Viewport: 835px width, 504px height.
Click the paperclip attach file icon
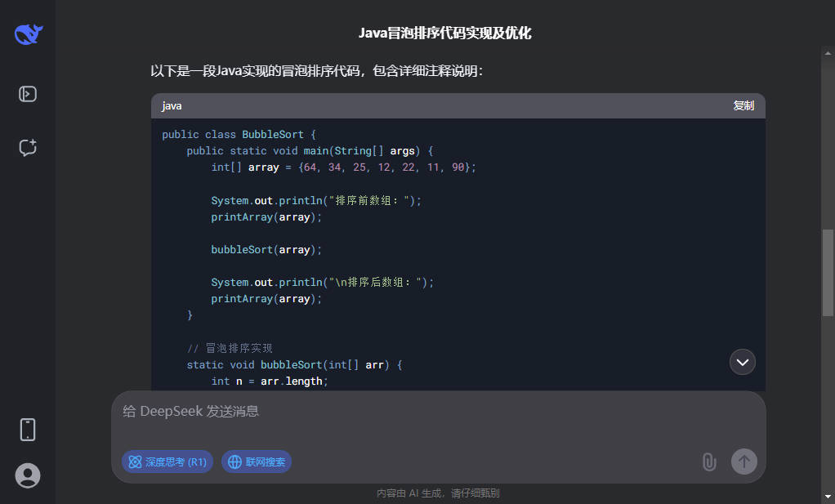(709, 462)
